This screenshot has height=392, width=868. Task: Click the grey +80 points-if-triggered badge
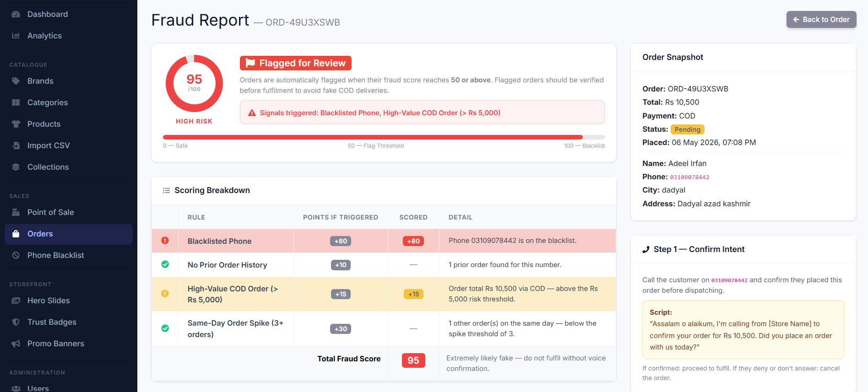341,241
